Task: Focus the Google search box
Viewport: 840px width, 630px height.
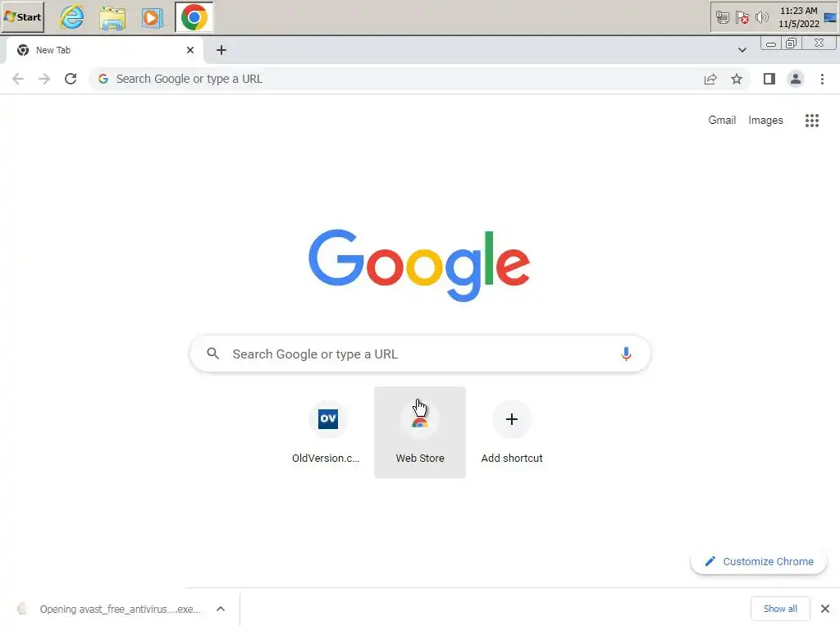Action: [420, 354]
